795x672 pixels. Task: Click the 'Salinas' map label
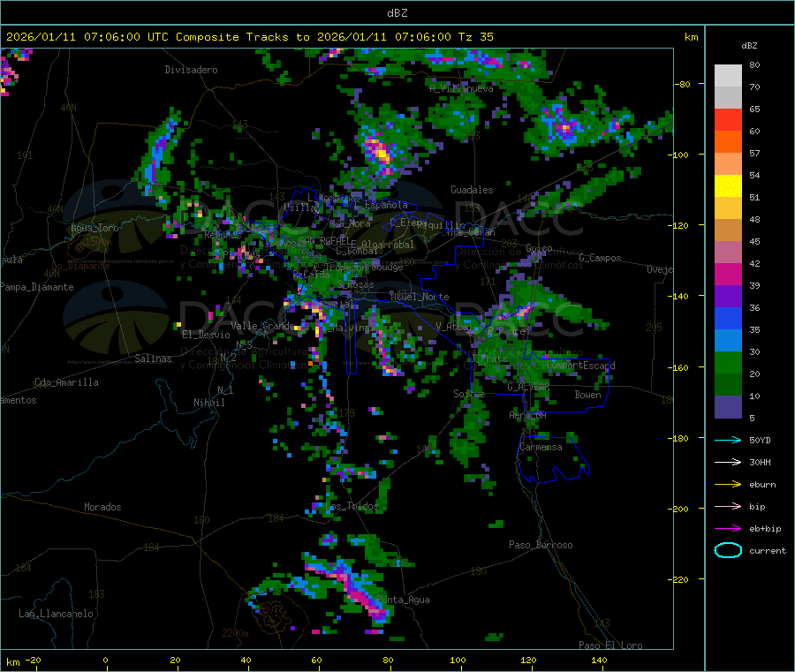click(153, 359)
